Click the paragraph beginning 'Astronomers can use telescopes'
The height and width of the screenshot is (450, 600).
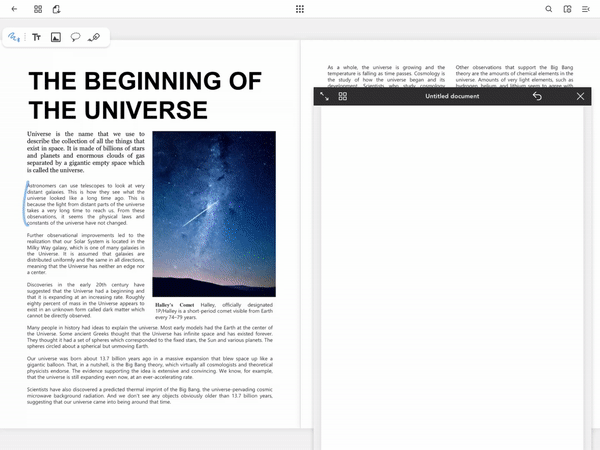[86, 204]
